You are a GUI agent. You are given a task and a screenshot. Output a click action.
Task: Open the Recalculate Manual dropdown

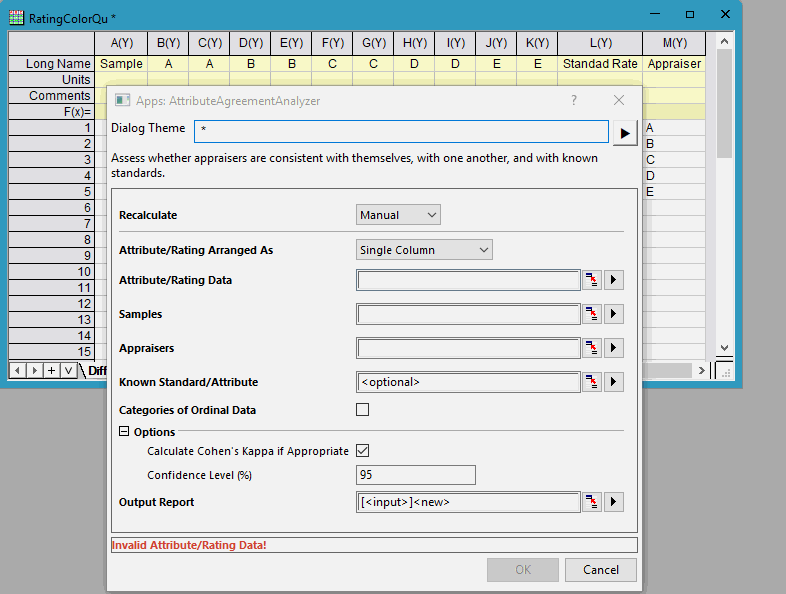(398, 215)
